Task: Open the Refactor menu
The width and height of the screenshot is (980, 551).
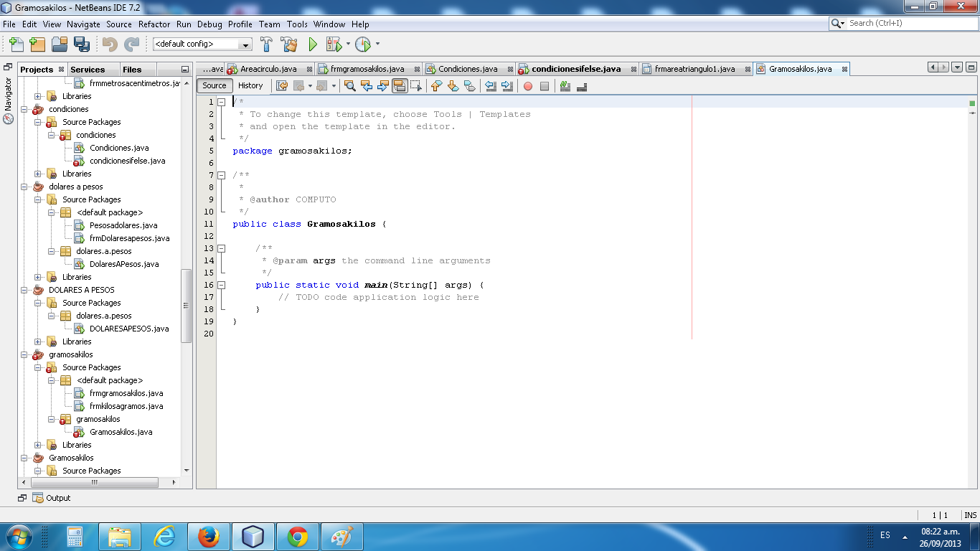Action: pyautogui.click(x=154, y=24)
